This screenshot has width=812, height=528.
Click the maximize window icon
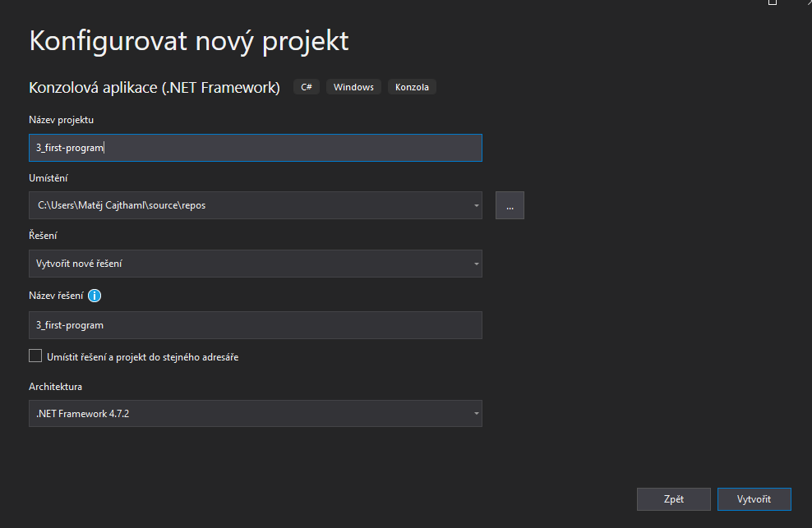[x=772, y=2]
